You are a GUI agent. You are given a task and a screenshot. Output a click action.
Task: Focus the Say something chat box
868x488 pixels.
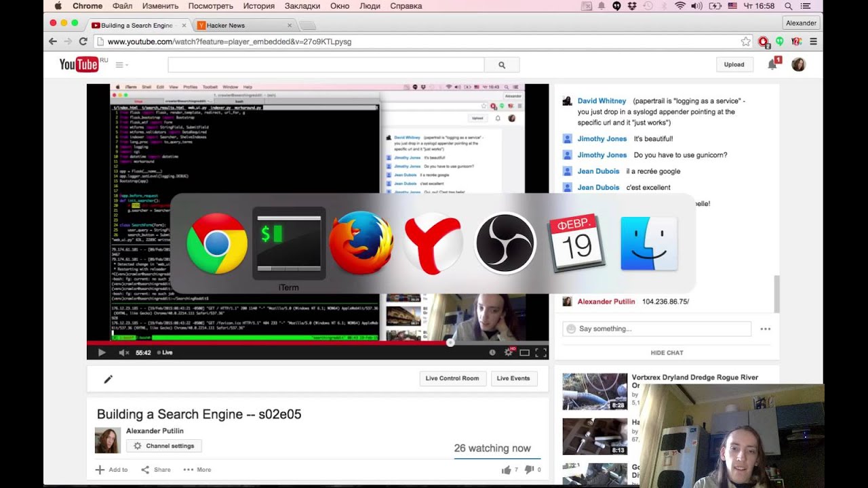(656, 329)
